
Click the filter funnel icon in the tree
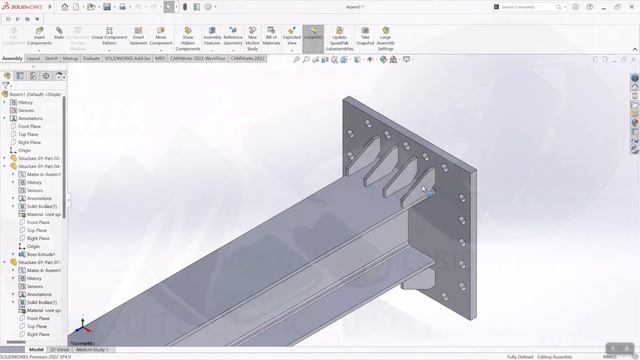tap(5, 85)
